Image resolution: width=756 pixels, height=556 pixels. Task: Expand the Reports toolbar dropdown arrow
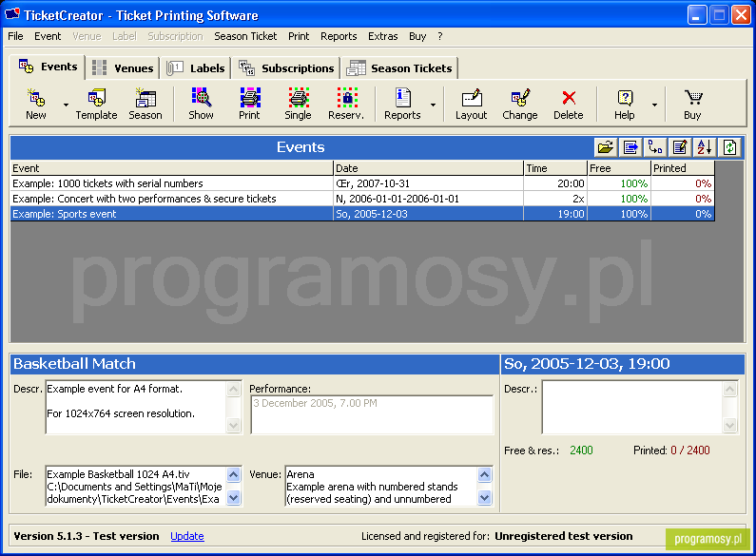433,104
